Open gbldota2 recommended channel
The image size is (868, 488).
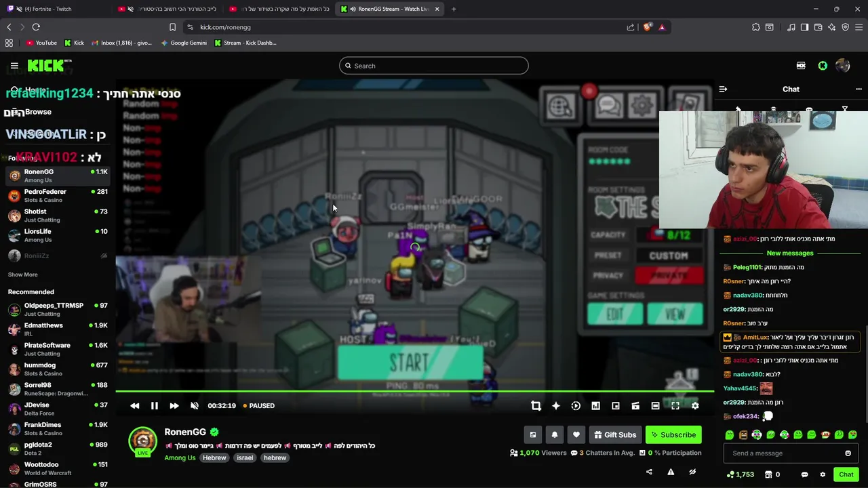tap(58, 449)
